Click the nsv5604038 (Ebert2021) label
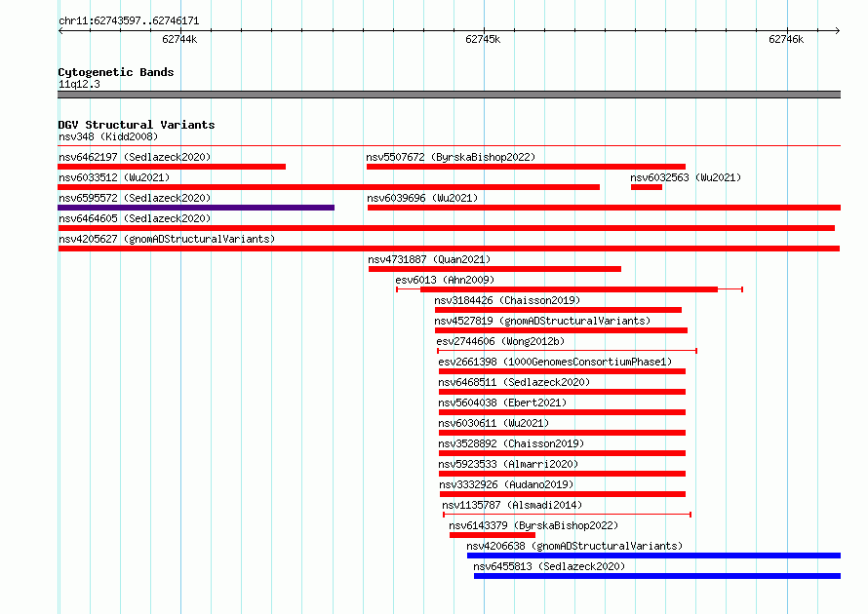This screenshot has height=614, width=868. click(x=502, y=403)
